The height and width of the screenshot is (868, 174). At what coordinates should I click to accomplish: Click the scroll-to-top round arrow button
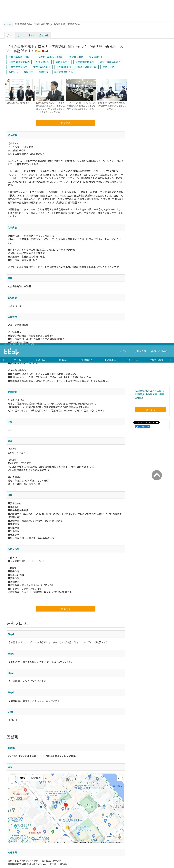tap(156, 475)
